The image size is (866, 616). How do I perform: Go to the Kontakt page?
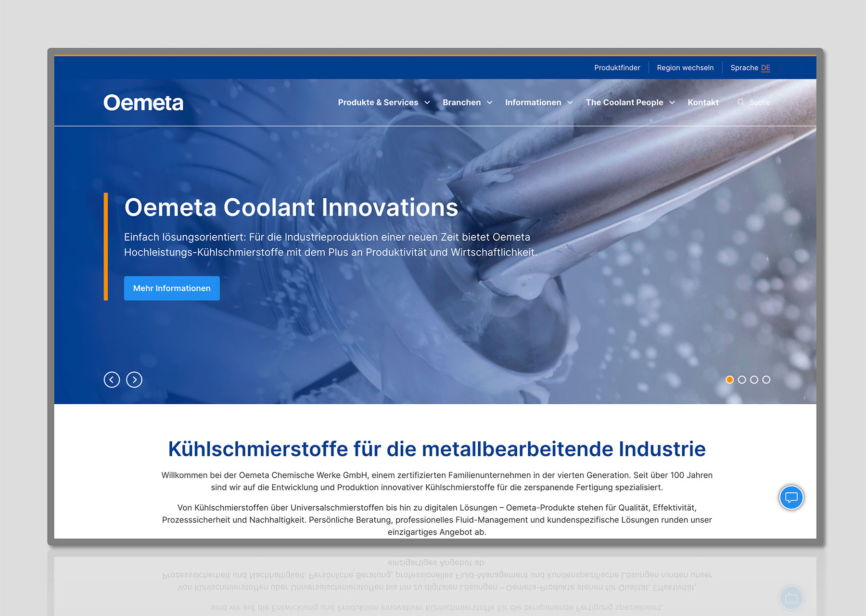pos(703,103)
